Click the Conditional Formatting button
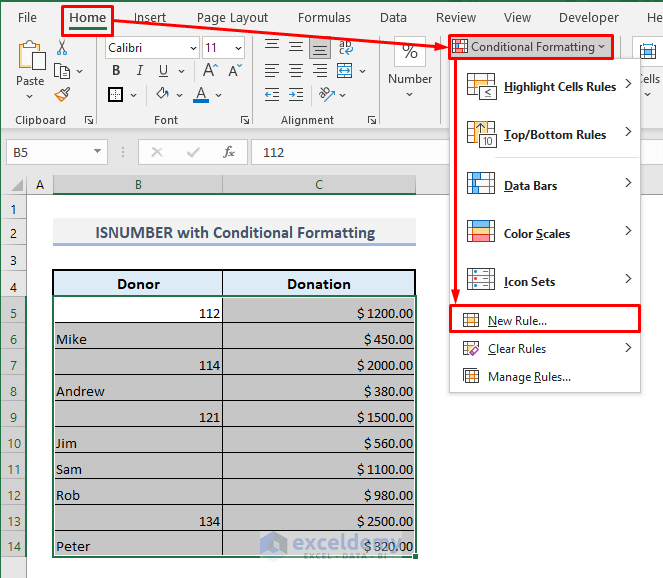This screenshot has height=578, width=663. tap(530, 47)
